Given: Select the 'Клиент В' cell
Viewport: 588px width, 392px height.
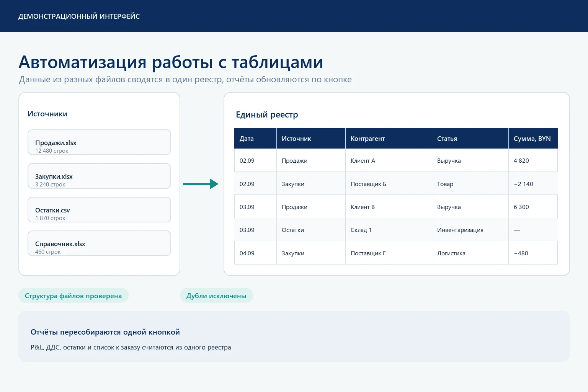Looking at the screenshot, I should pyautogui.click(x=389, y=207).
